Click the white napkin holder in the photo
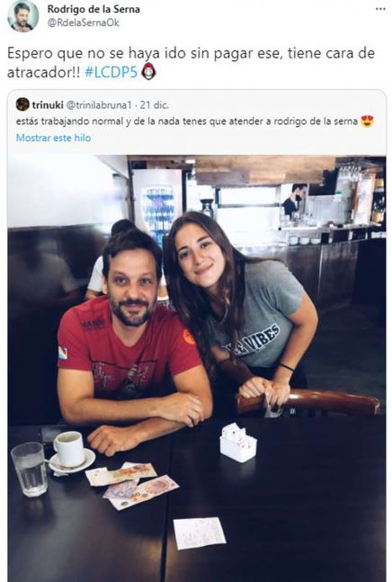 tap(237, 443)
